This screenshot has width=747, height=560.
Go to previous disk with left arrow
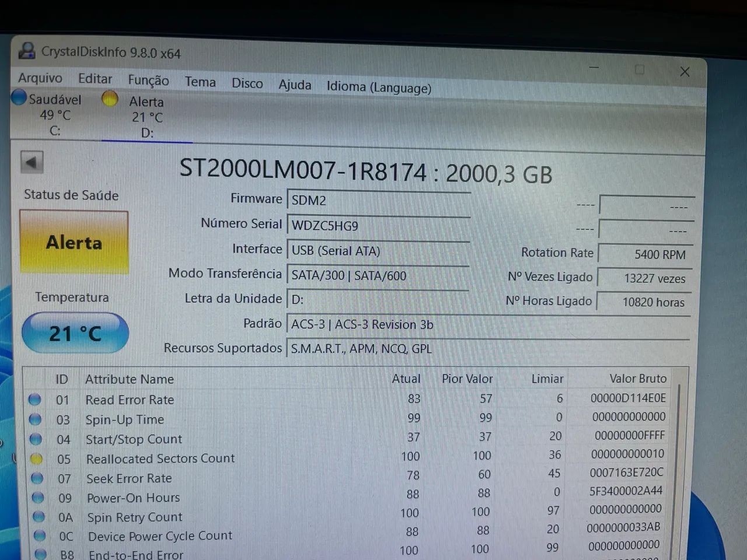[32, 162]
